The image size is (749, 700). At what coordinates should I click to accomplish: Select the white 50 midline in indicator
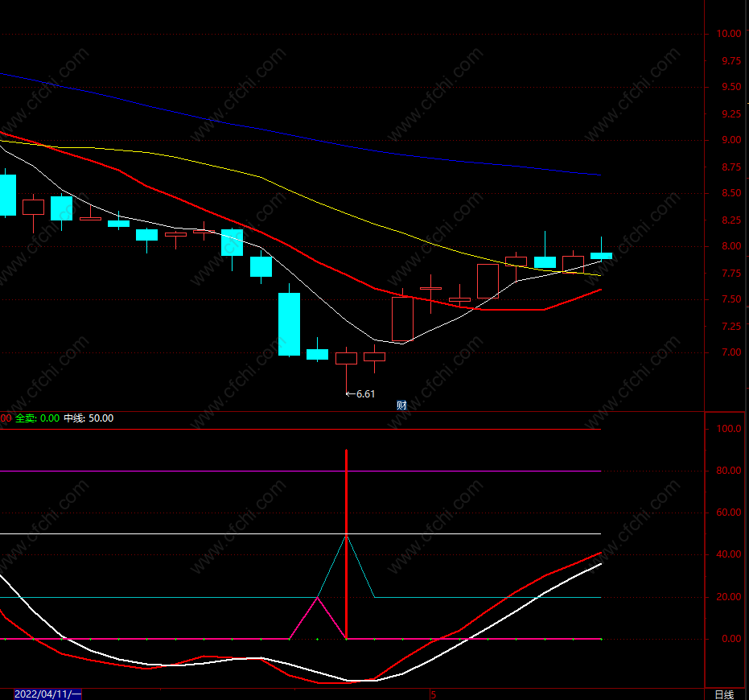click(x=300, y=533)
